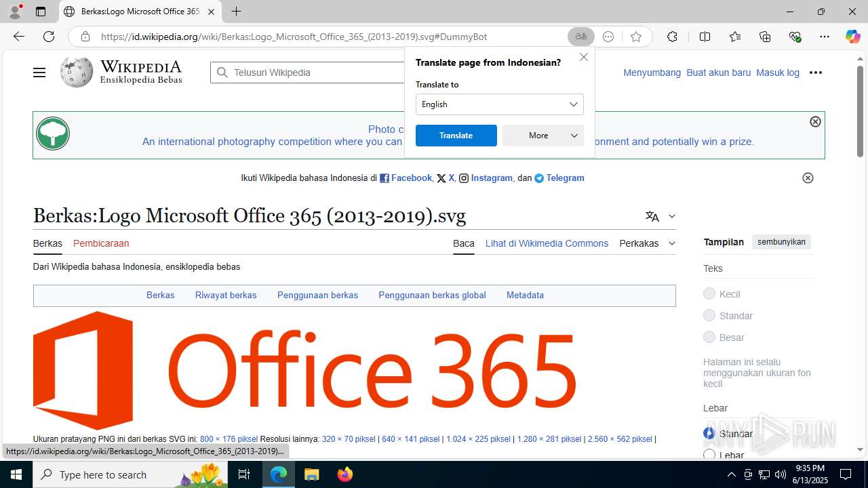Image resolution: width=868 pixels, height=488 pixels.
Task: Click the vertical page scrollbar
Action: coord(860,112)
